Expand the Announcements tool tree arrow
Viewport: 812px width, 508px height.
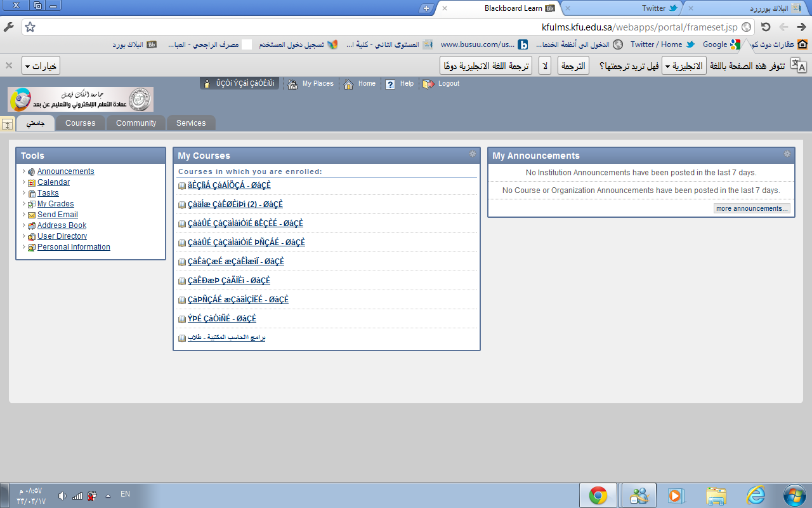click(23, 171)
